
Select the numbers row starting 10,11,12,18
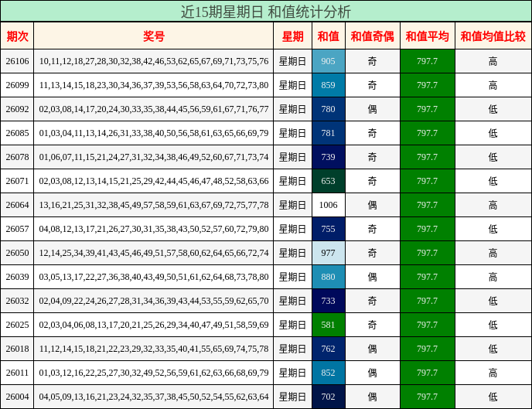[x=154, y=61]
